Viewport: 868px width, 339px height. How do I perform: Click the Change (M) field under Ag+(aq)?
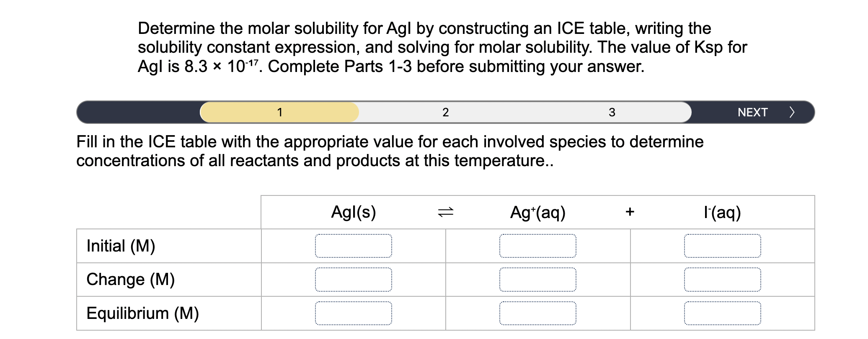click(538, 279)
